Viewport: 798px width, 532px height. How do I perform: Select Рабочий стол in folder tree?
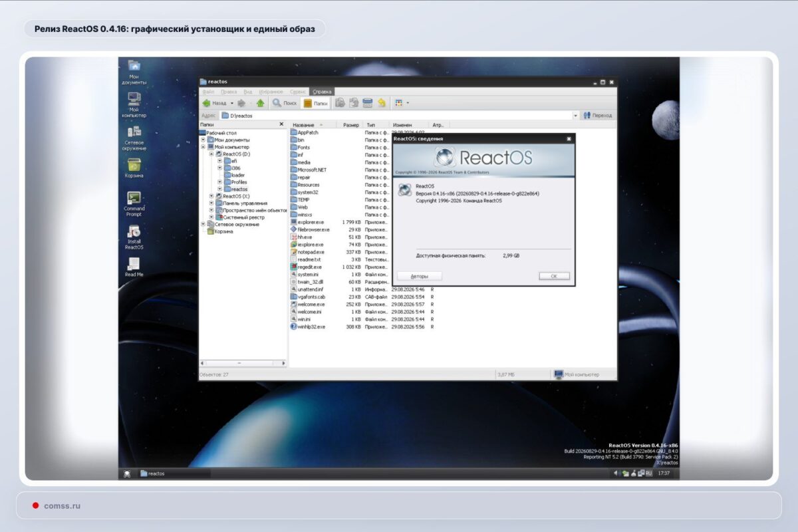click(x=217, y=133)
